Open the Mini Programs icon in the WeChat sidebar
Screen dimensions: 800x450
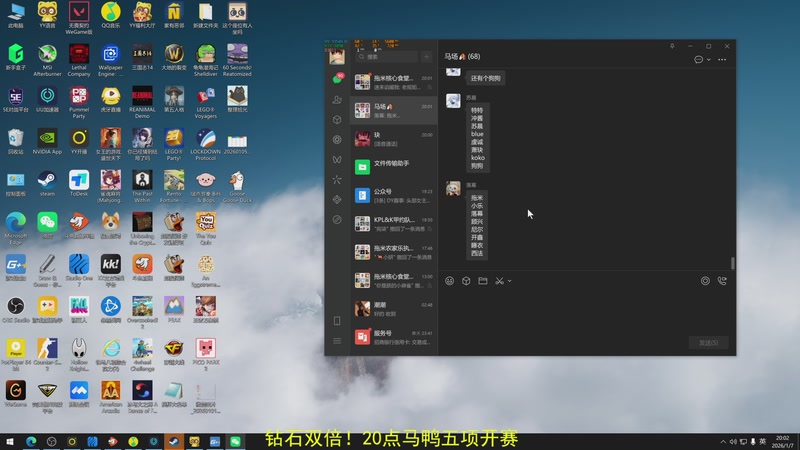(x=337, y=219)
